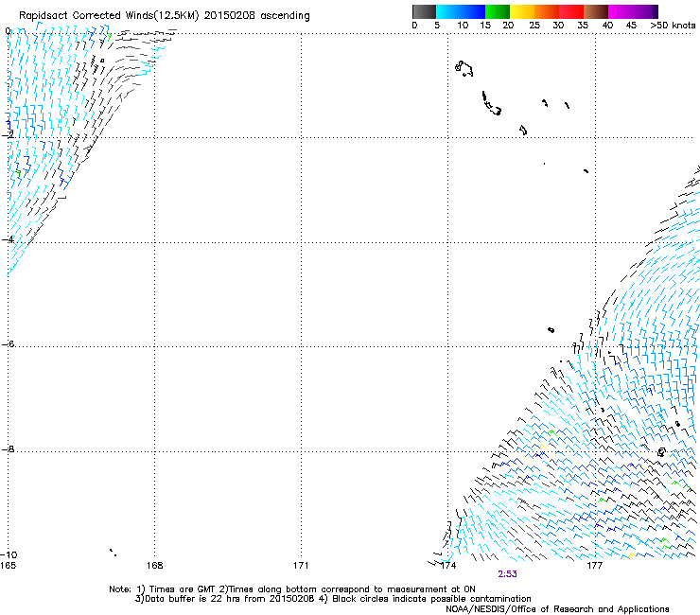The width and height of the screenshot is (700, 615).
Task: Click the NOAA/NESDIS credit line
Action: point(557,609)
